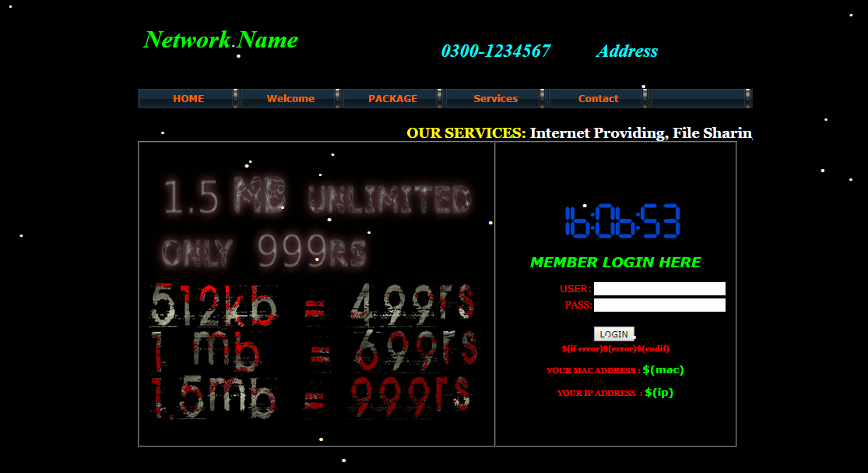
Task: Click the blue digital clock display
Action: (621, 219)
